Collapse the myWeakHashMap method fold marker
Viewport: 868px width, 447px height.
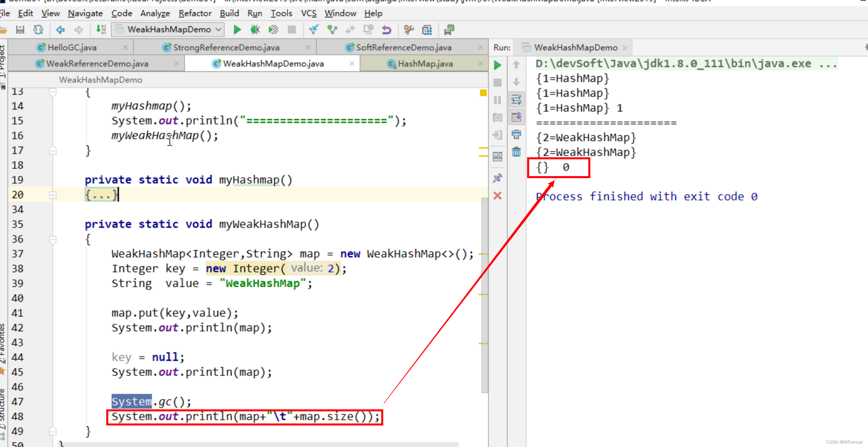click(x=52, y=240)
